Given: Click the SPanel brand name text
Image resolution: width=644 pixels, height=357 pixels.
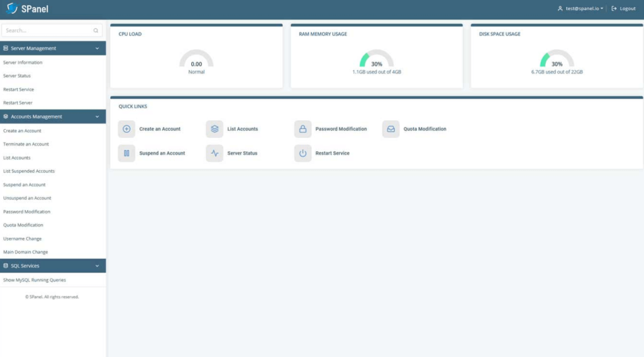Looking at the screenshot, I should pyautogui.click(x=35, y=9).
